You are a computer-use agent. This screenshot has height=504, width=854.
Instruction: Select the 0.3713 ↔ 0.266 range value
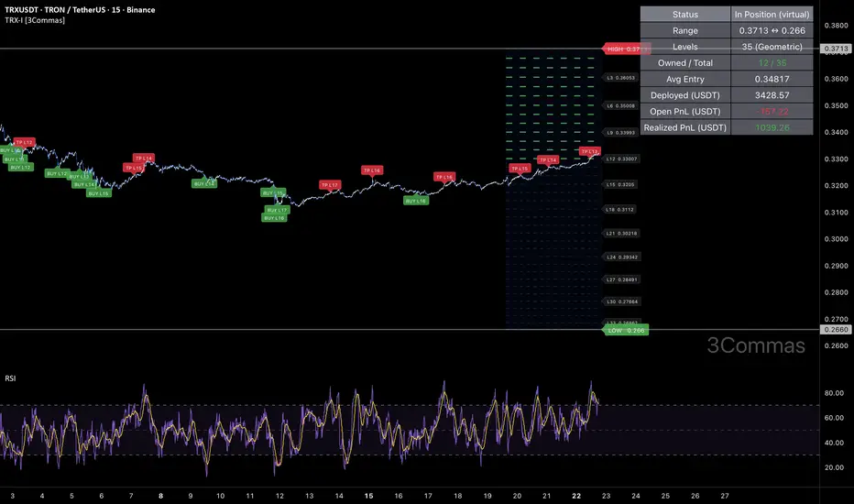(x=772, y=30)
